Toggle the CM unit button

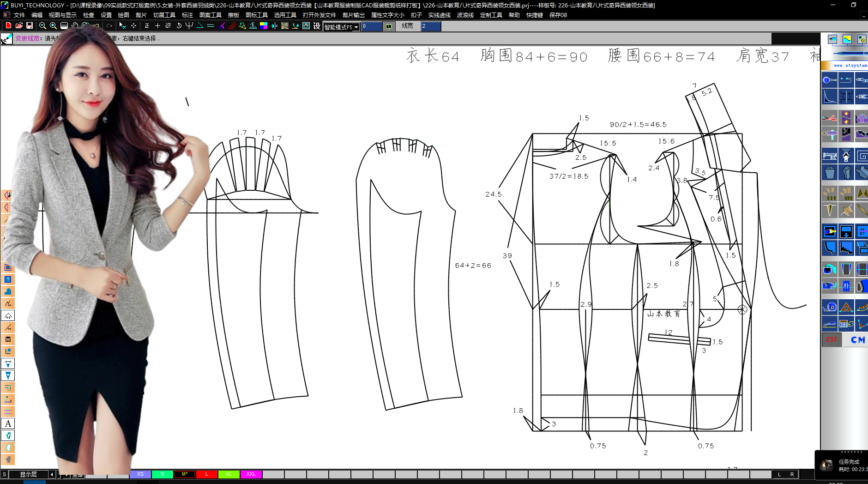point(857,340)
